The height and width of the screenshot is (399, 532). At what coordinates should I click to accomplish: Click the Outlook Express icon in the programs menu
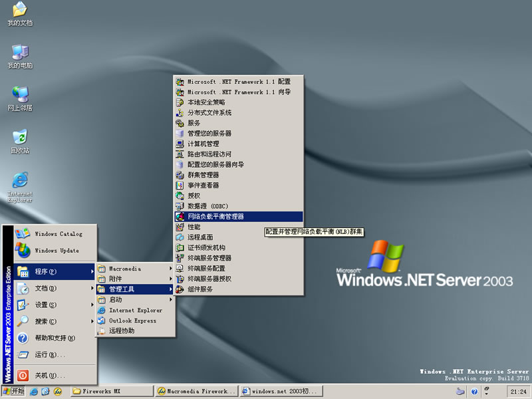101,321
